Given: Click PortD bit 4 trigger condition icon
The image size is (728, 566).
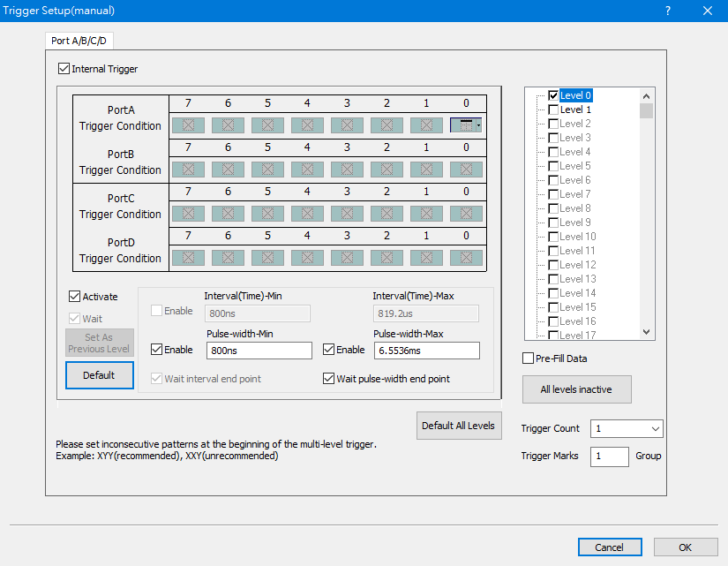Looking at the screenshot, I should [x=307, y=258].
